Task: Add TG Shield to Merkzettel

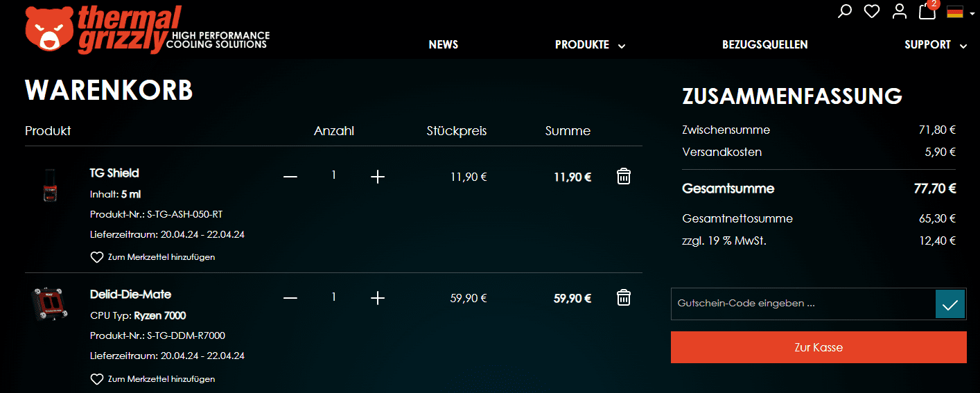Action: pyautogui.click(x=152, y=257)
